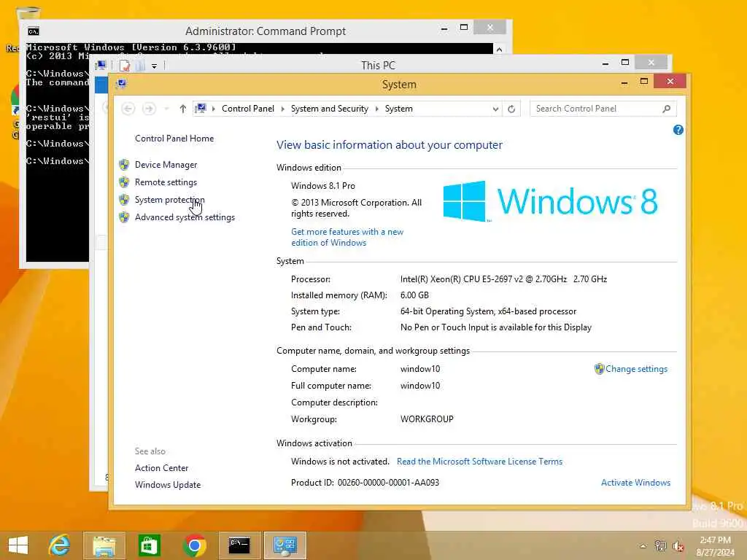The width and height of the screenshot is (747, 560).
Task: Open Windows Store from taskbar
Action: pos(149,545)
